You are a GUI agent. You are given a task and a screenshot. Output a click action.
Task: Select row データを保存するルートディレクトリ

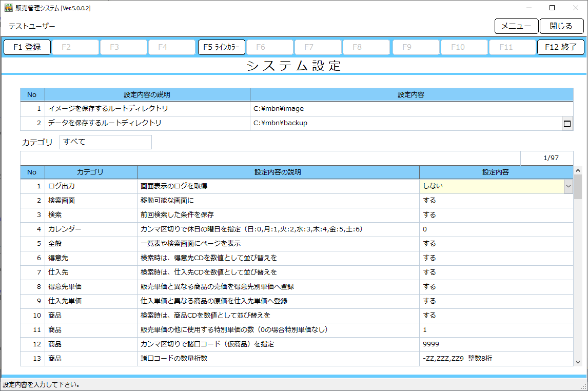147,123
